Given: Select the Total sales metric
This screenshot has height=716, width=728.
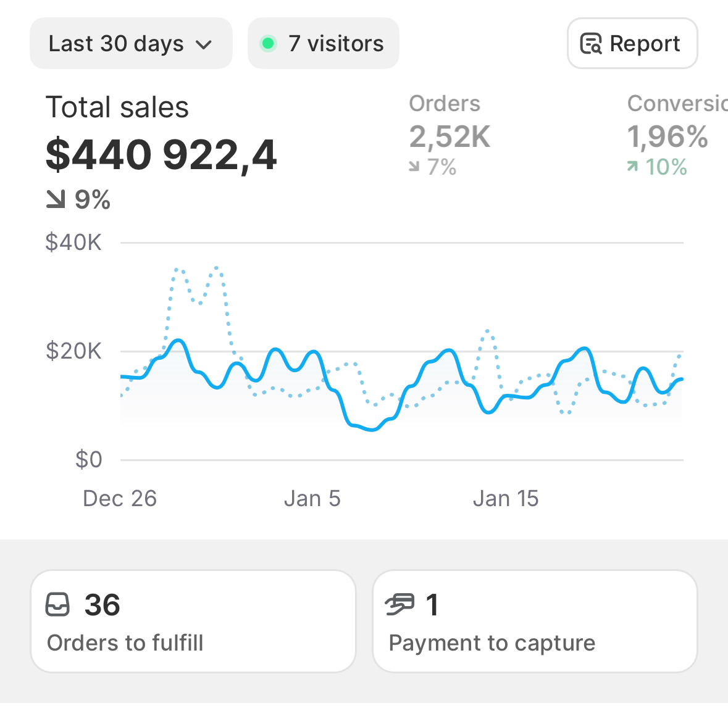Looking at the screenshot, I should (x=117, y=107).
